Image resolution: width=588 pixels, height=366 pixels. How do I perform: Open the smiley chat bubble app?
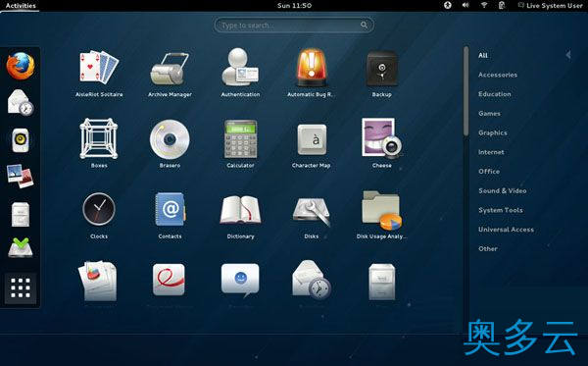[240, 280]
